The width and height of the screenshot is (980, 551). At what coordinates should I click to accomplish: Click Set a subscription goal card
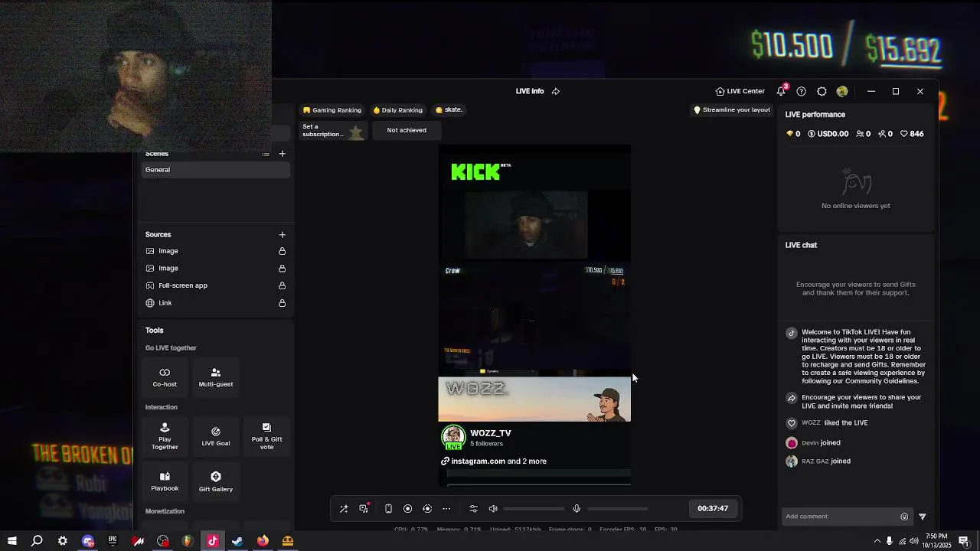coord(333,131)
